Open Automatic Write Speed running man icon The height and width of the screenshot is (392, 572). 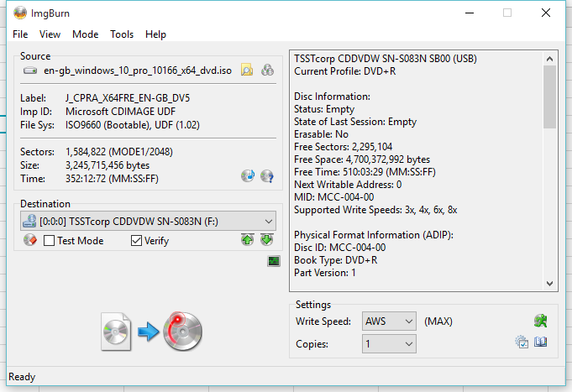(541, 321)
